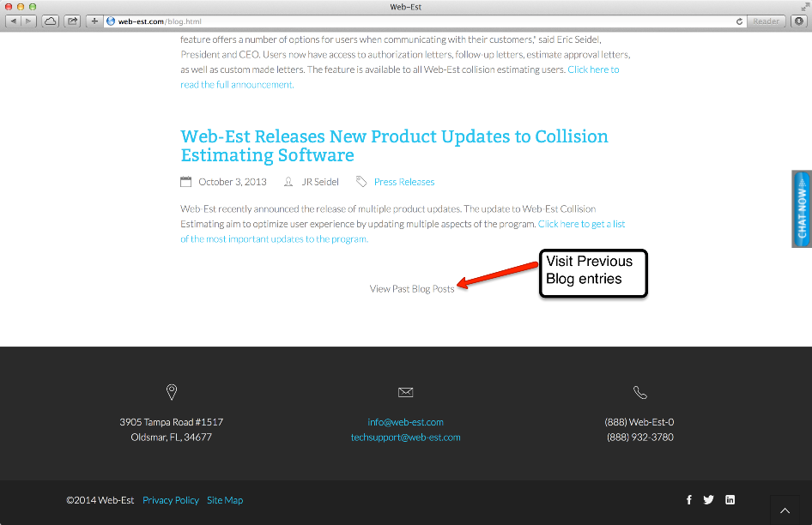
Task: Open the Share button in the toolbar
Action: pos(72,21)
